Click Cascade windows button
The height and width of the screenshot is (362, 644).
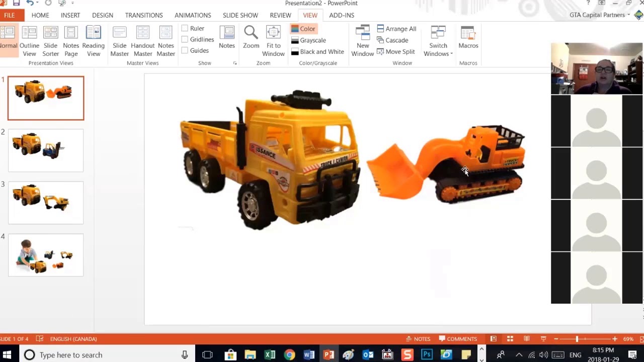tap(392, 40)
